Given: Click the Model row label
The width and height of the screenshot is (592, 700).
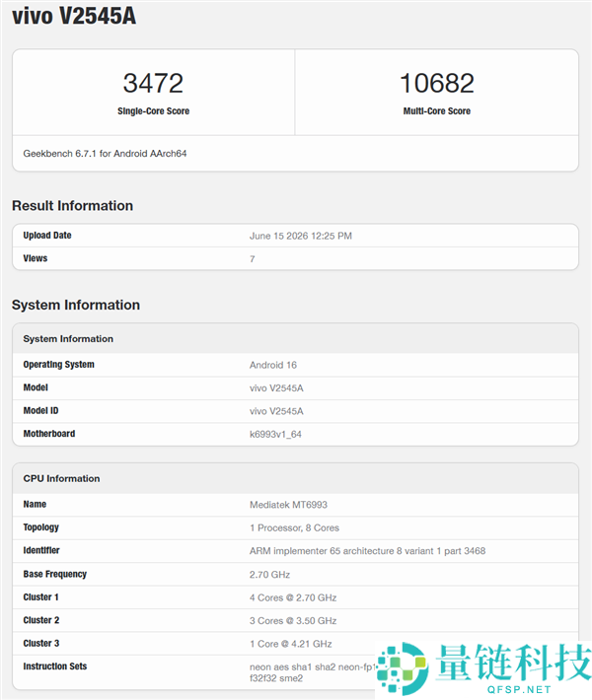Looking at the screenshot, I should pos(36,387).
